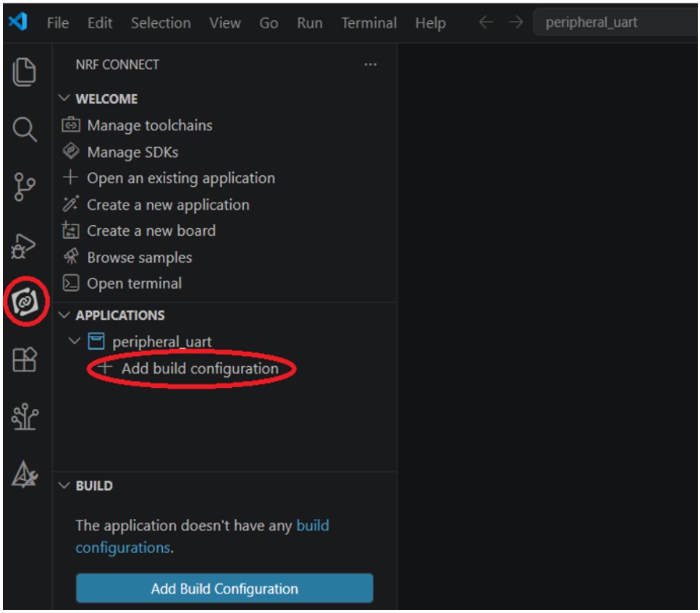Open the View menu

point(225,22)
